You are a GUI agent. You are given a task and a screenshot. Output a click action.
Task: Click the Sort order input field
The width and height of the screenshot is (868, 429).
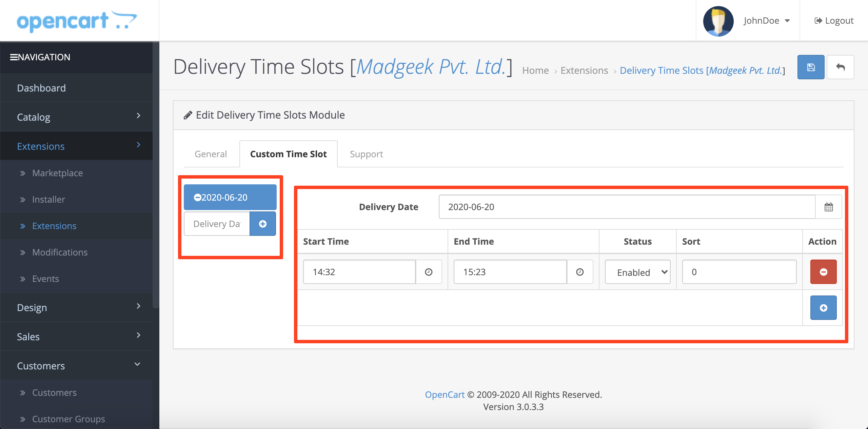point(739,272)
